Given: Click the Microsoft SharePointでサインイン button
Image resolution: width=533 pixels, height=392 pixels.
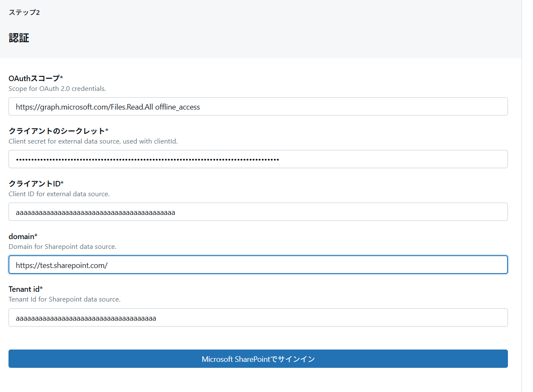Looking at the screenshot, I should pos(258,359).
